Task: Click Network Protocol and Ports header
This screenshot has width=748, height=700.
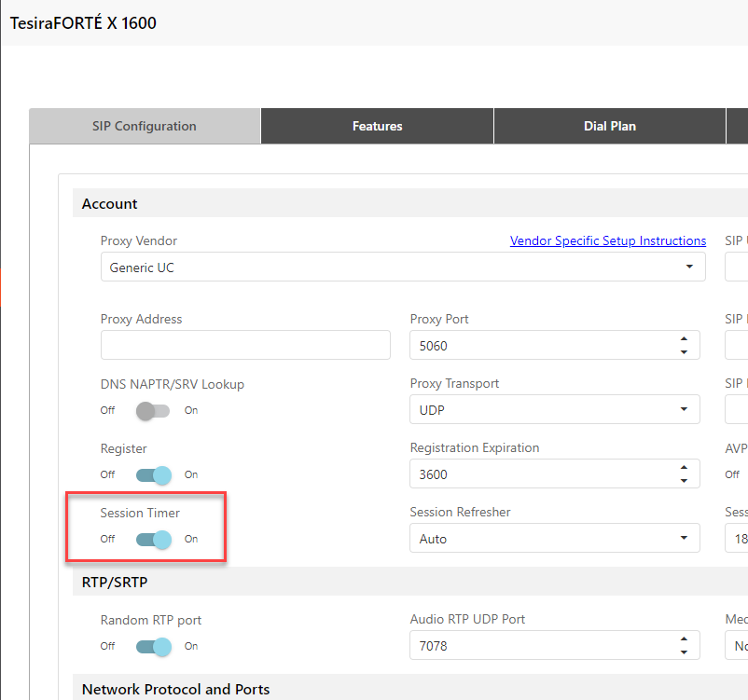Action: [410, 689]
